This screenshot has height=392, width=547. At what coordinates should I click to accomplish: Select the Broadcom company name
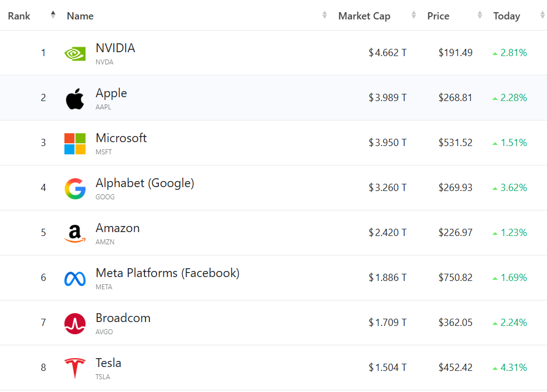(x=123, y=318)
